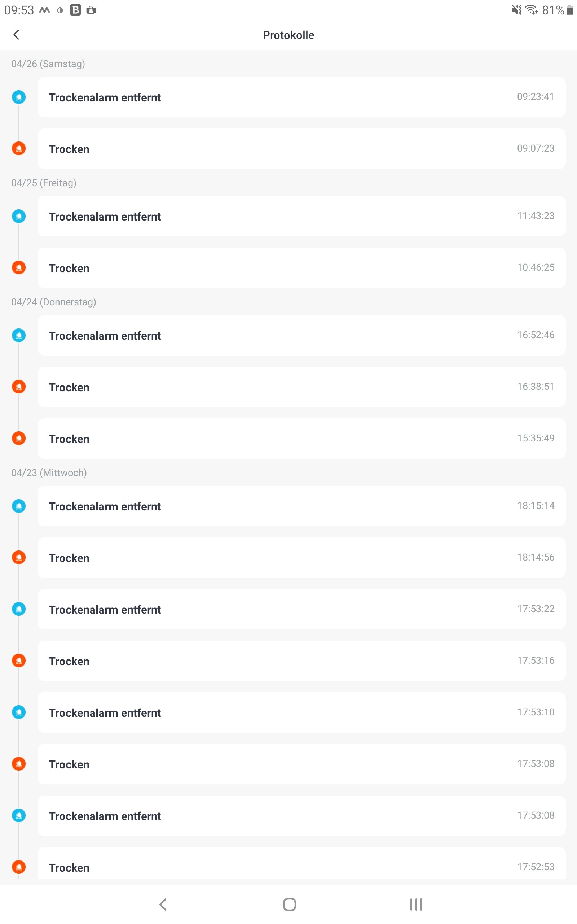Tap orange dry alarm icon at 09:07:23
This screenshot has height=924, width=577.
[19, 149]
